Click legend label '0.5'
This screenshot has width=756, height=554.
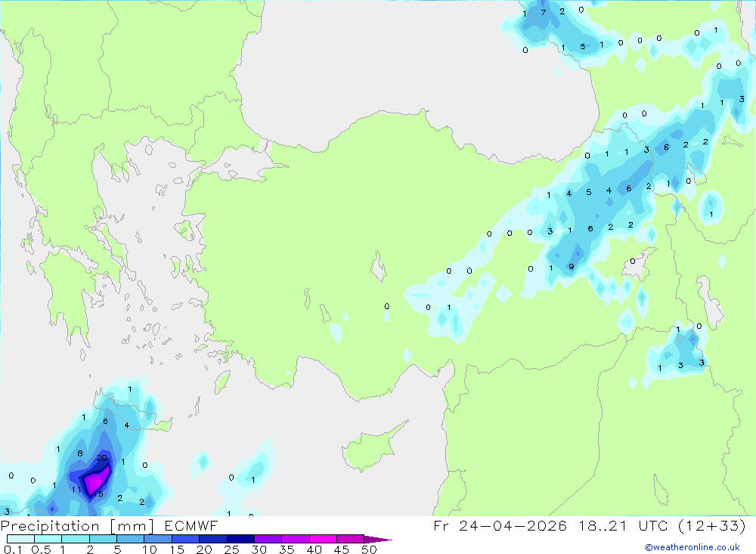point(41,549)
